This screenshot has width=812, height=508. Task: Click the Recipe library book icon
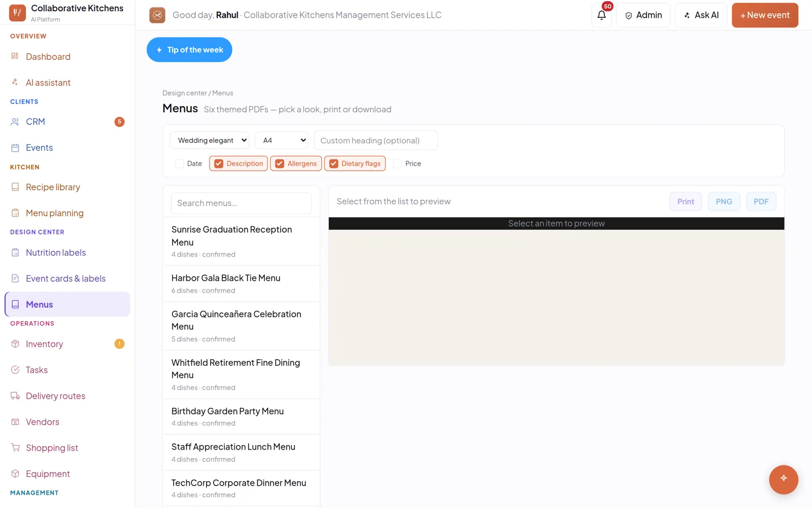(x=15, y=187)
